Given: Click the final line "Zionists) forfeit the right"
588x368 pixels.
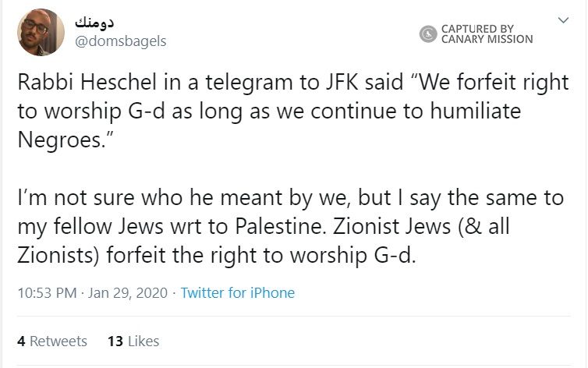Looking at the screenshot, I should pos(216,255).
